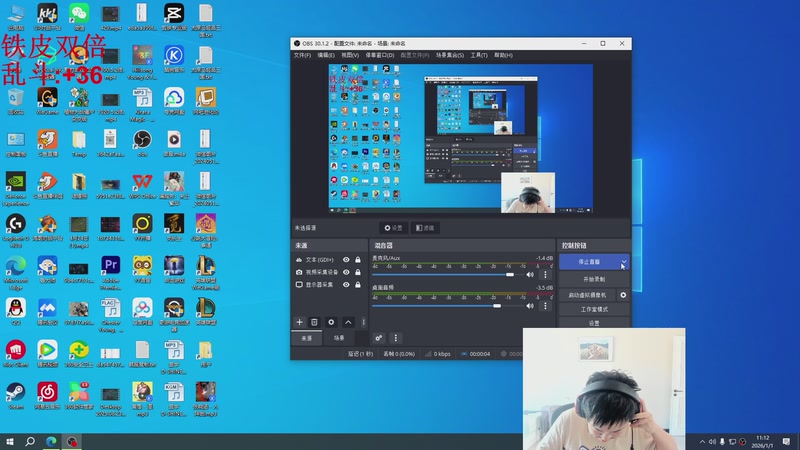
Task: Open the 编辑(E) menu
Action: pyautogui.click(x=326, y=55)
